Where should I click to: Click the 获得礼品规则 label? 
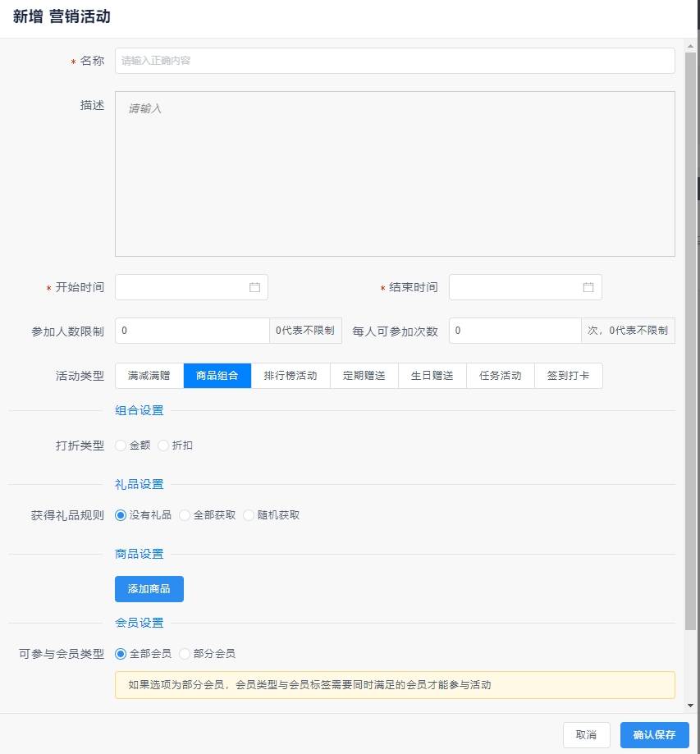pyautogui.click(x=67, y=515)
